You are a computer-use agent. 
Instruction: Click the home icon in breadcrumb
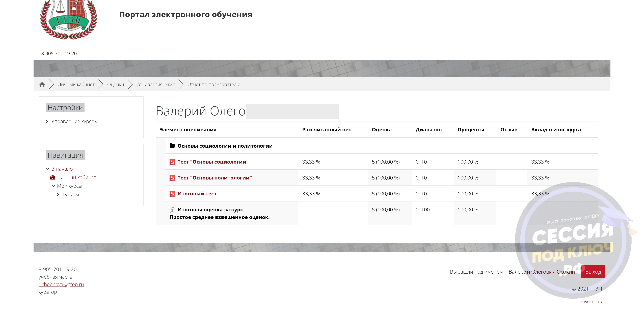click(42, 85)
